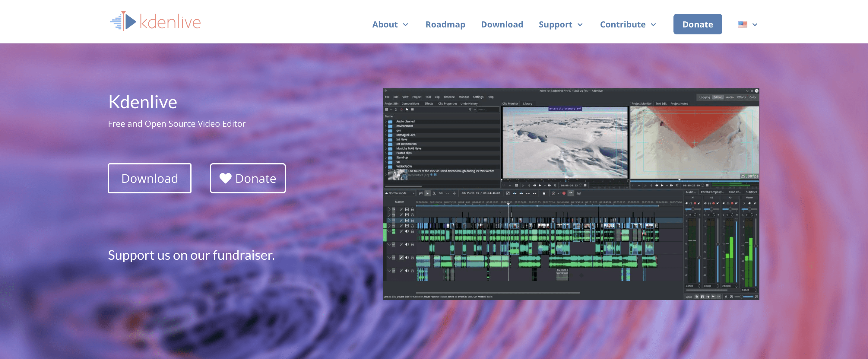Click the Kdenlive logo in the header
The image size is (868, 359).
(x=155, y=22)
